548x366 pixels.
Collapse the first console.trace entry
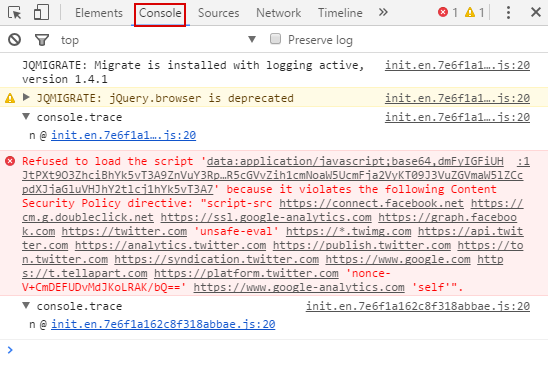(x=26, y=116)
